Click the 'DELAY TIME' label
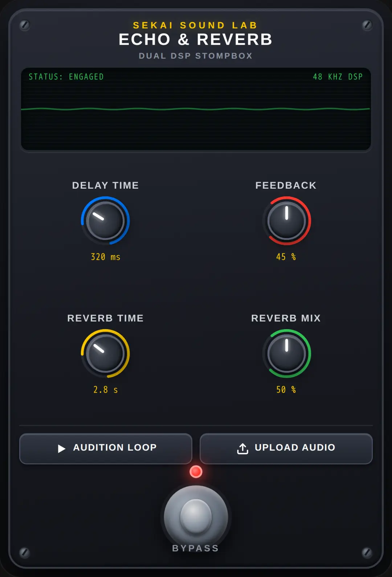Viewport: 392px width, 577px height. click(105, 185)
